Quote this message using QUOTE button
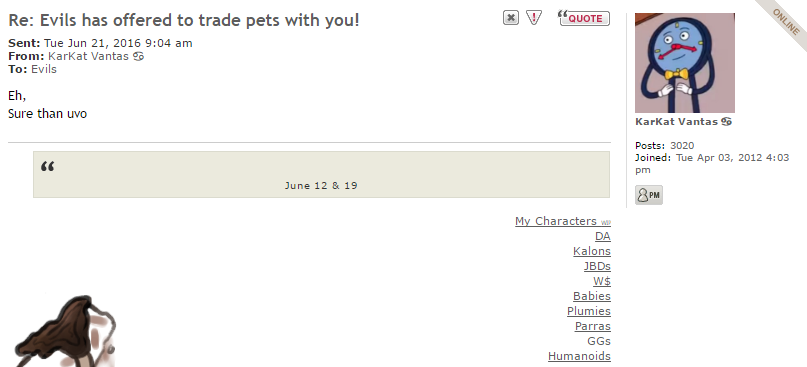Screen dimensions: 807x367 pos(584,18)
